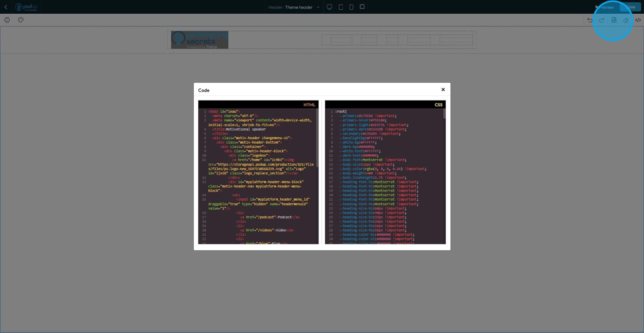Switch to tablet device preview
644x333 pixels.
coord(340,7)
